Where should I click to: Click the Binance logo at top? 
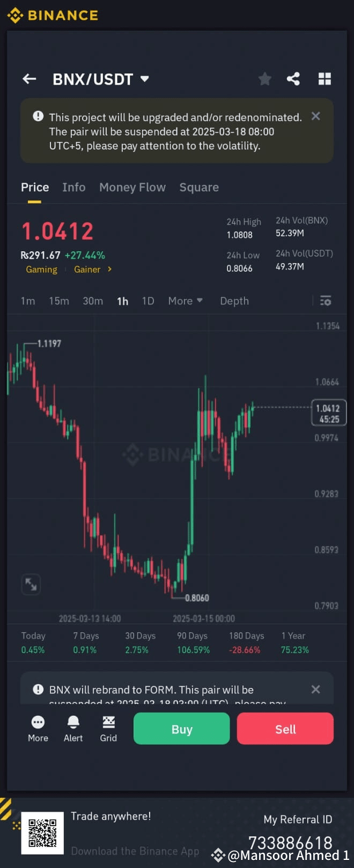point(53,15)
